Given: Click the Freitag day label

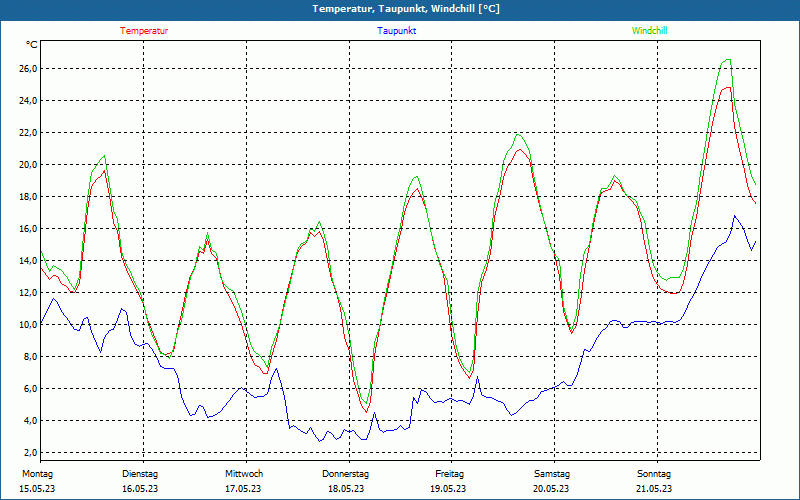Looking at the screenshot, I should (449, 474).
